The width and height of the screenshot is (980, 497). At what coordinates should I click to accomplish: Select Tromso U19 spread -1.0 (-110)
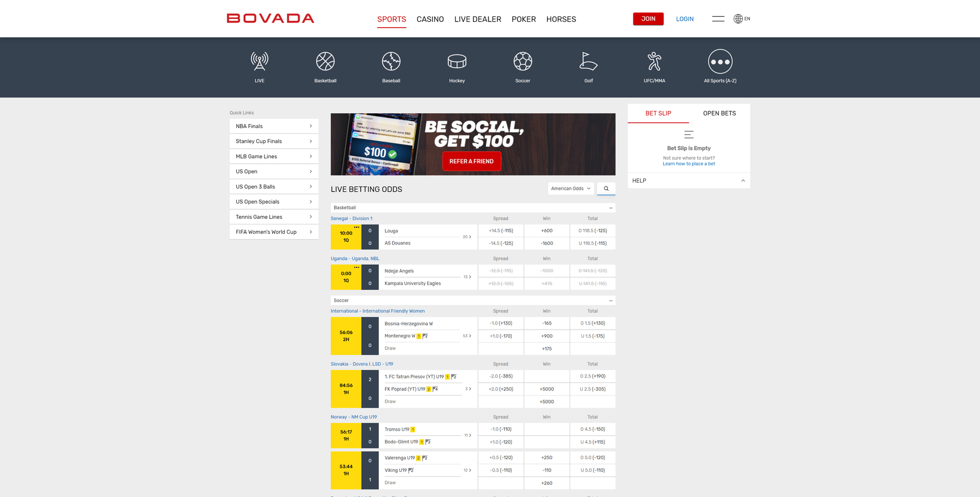tap(501, 429)
